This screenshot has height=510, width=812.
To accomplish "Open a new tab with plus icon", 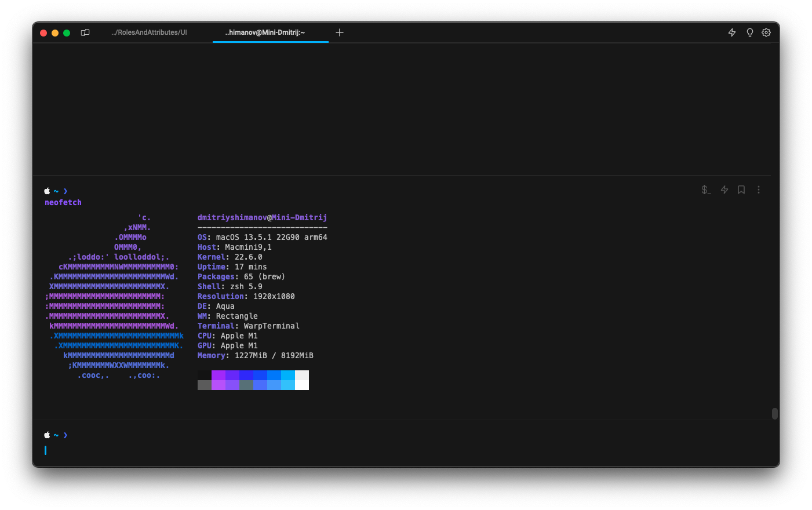I will click(340, 32).
